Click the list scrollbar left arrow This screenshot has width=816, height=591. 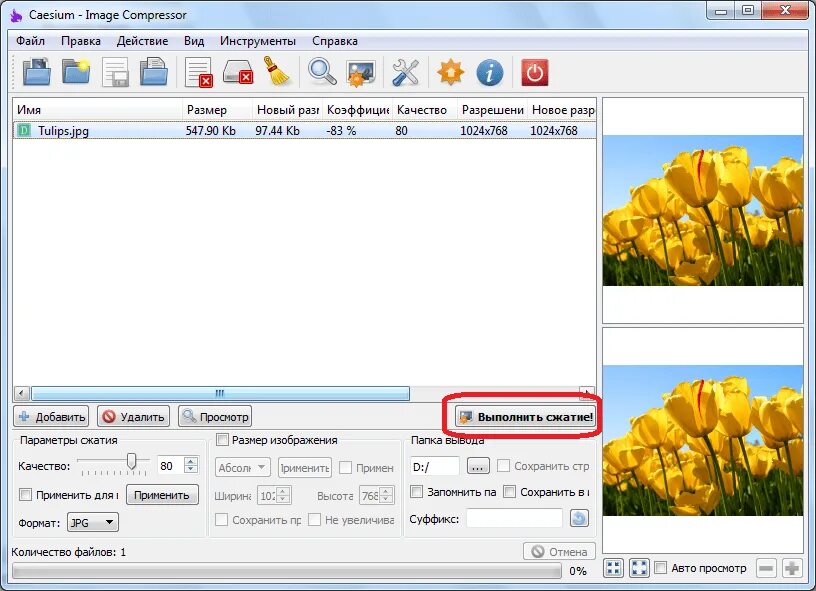pos(21,393)
